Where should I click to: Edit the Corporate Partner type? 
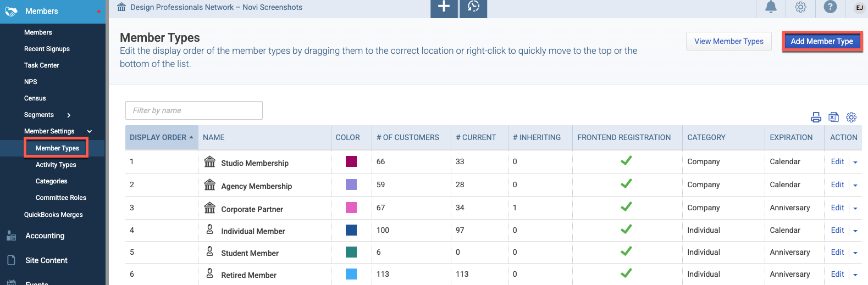(837, 208)
